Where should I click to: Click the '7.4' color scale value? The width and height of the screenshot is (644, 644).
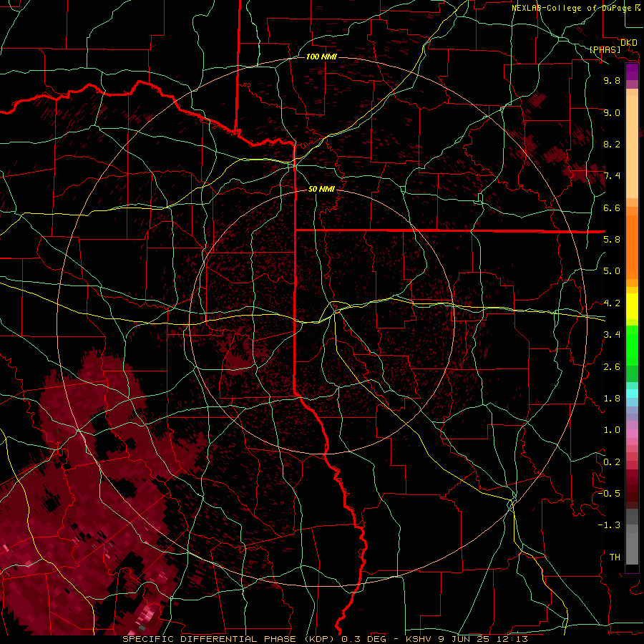(x=612, y=176)
